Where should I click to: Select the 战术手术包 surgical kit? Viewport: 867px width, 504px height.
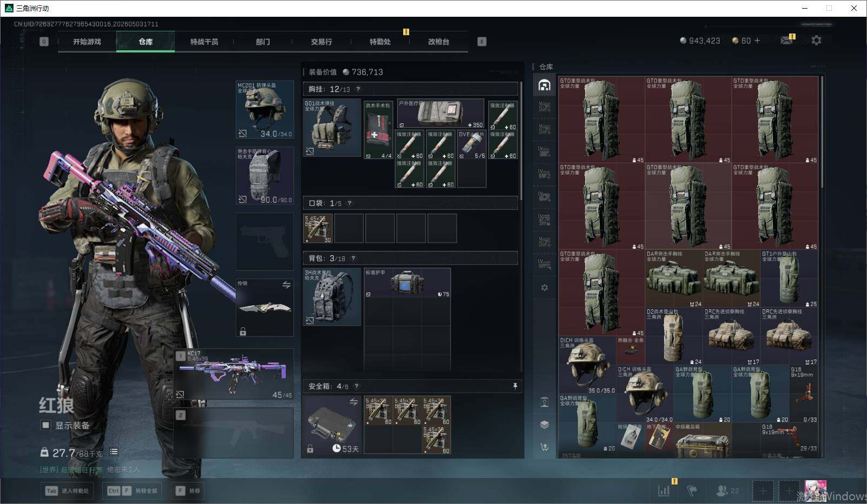[378, 130]
